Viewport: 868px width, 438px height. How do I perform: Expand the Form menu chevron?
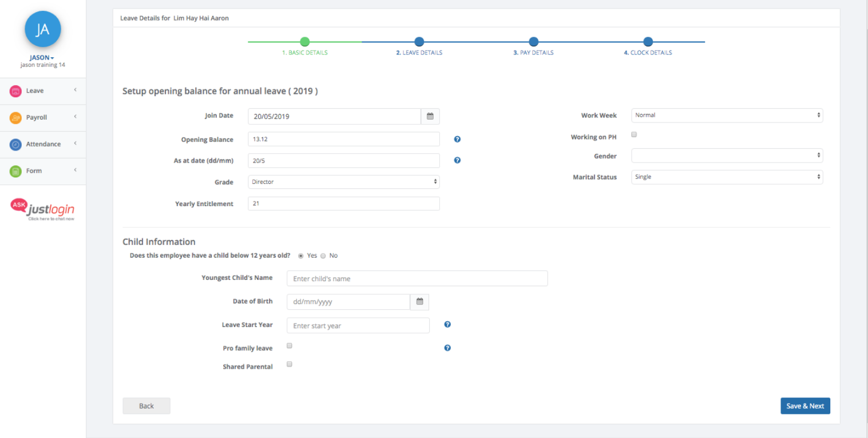point(75,170)
